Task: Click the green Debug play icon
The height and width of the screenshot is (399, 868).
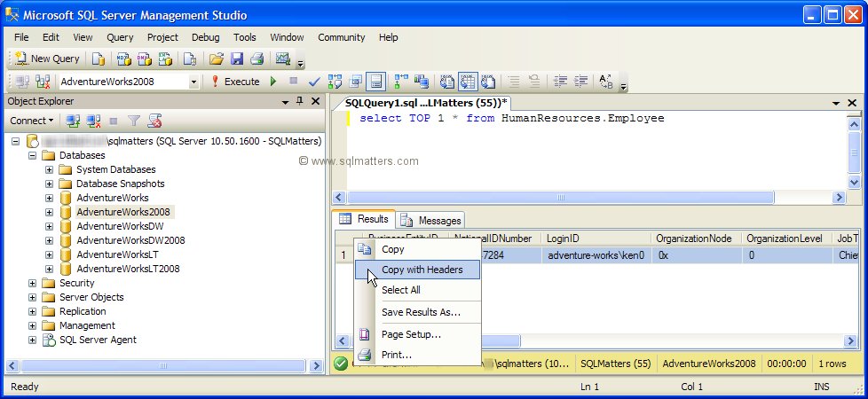Action: (273, 82)
